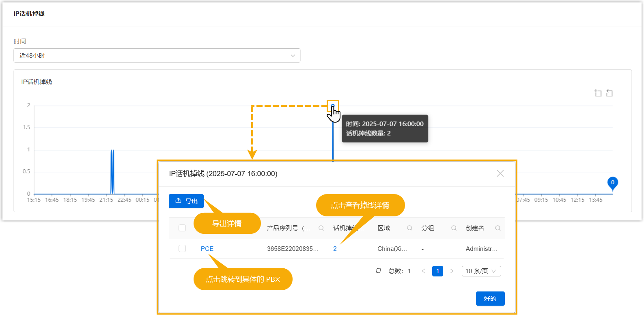This screenshot has width=644, height=315.
Task: Click the 导出 export button
Action: tap(186, 201)
